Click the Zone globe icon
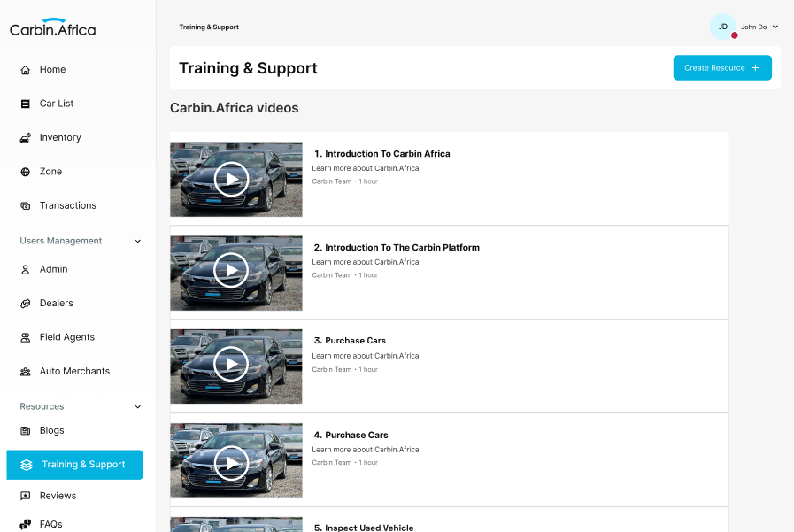Screen dimensions: 794x532 (x=26, y=172)
